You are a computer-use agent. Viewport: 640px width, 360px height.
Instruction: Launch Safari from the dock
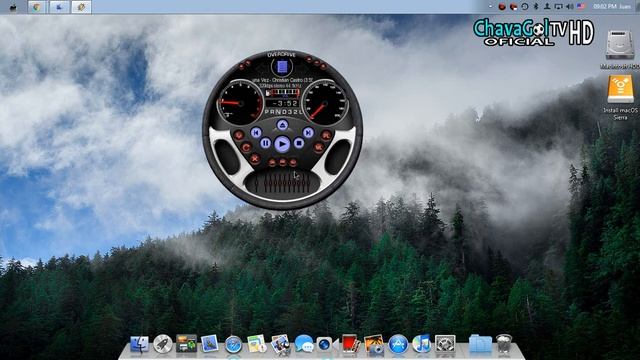tap(233, 344)
